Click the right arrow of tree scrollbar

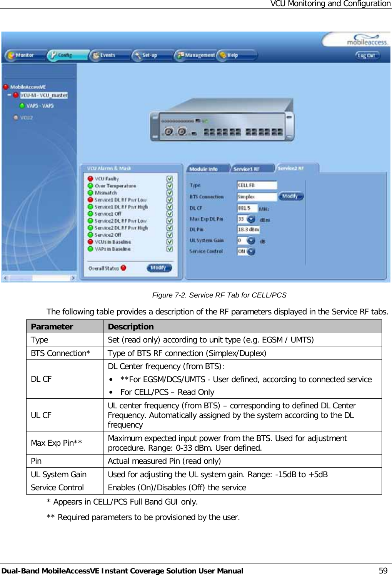coord(73,278)
